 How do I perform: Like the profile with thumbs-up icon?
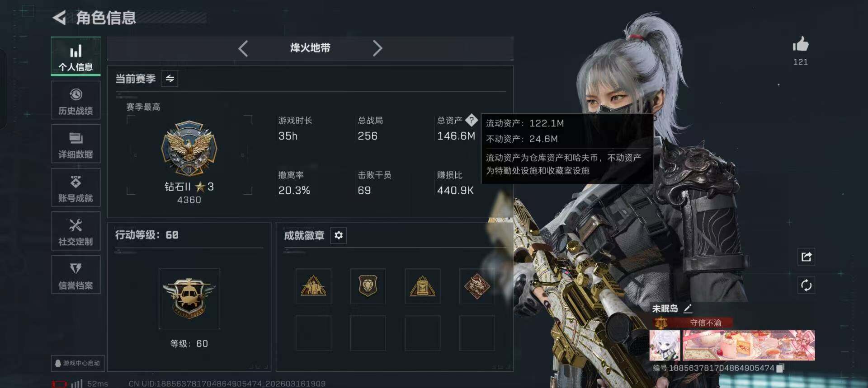[800, 44]
